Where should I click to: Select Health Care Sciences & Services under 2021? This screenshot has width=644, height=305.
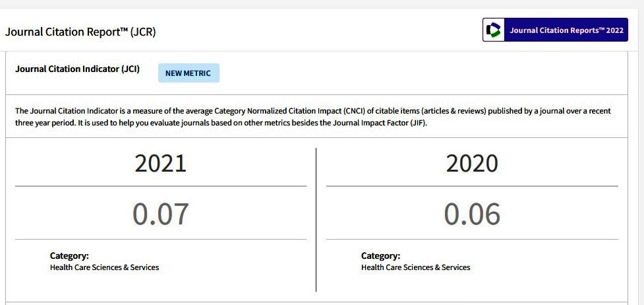(104, 267)
